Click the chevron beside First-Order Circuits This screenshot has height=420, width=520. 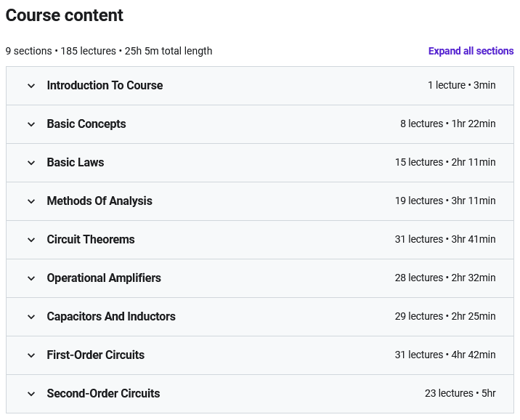[31, 355]
